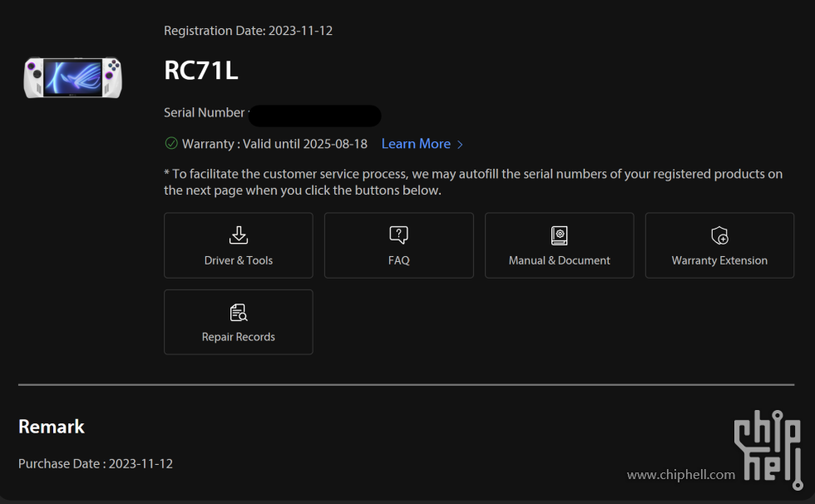Click the Registration Date 2023-11-12 text
Image resolution: width=815 pixels, height=504 pixels.
[x=248, y=31]
